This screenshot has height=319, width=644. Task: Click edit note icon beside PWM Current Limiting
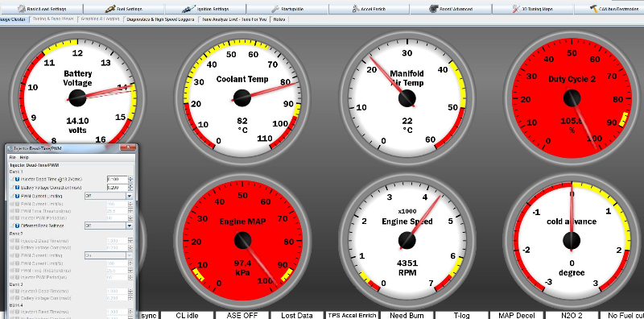[12, 196]
